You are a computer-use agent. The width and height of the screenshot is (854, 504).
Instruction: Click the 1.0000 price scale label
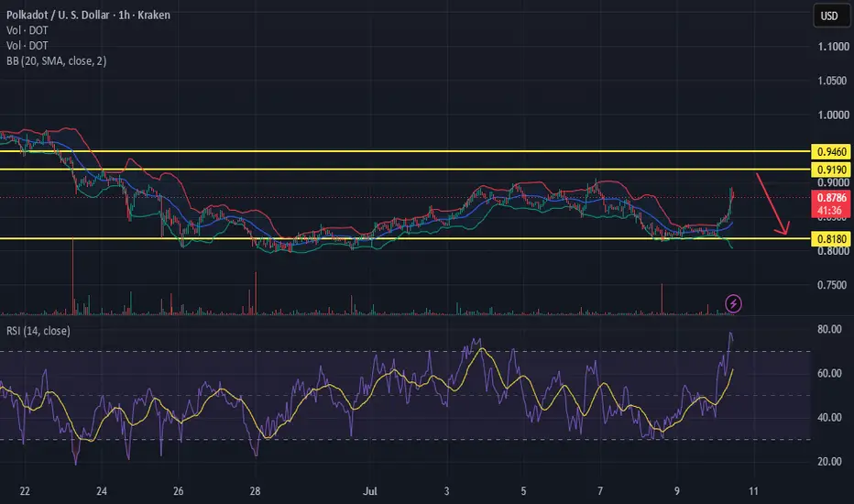(833, 115)
